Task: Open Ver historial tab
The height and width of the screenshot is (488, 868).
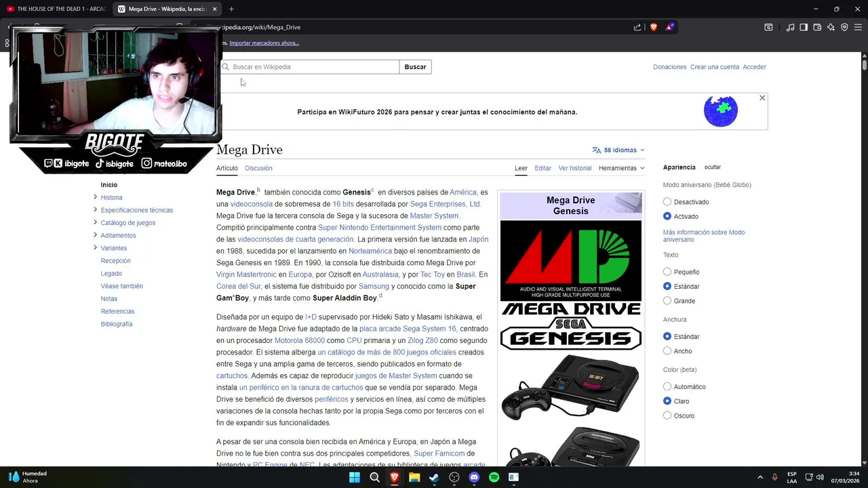Action: coord(575,168)
